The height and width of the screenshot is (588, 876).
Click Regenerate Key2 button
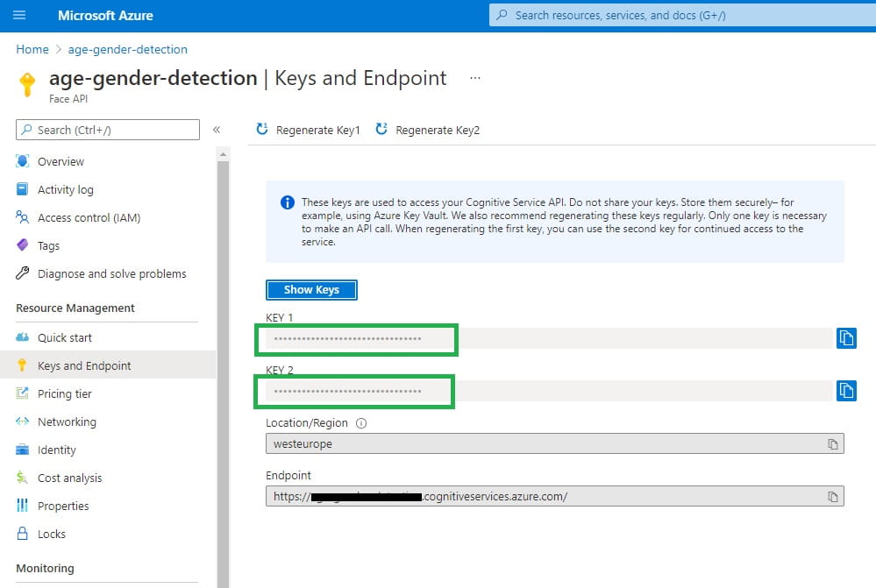click(x=427, y=130)
